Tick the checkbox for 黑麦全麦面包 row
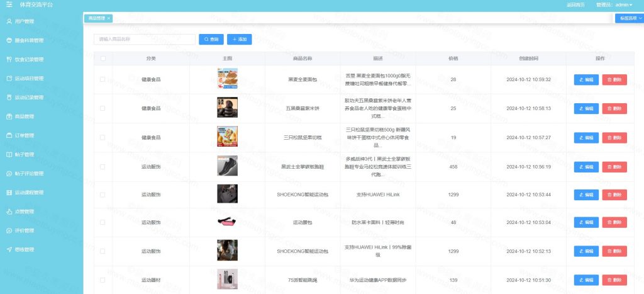Screen dimensions: 644x294 (103, 79)
